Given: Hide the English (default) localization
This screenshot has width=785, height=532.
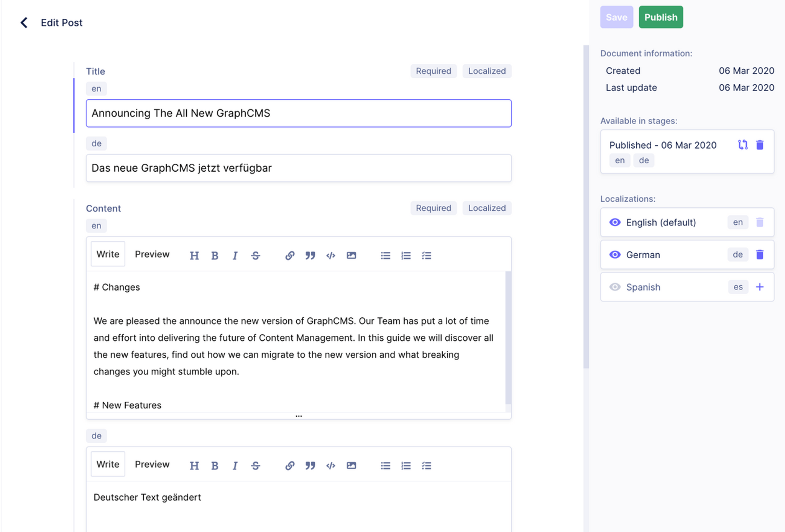Looking at the screenshot, I should pos(615,222).
